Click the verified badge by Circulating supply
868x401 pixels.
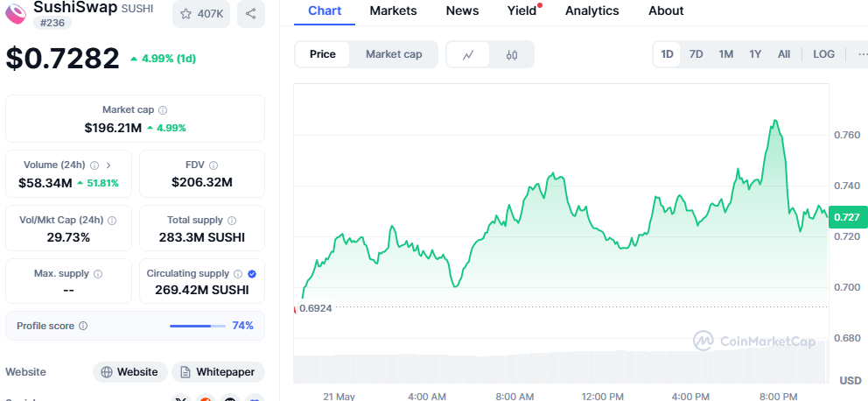coord(252,273)
